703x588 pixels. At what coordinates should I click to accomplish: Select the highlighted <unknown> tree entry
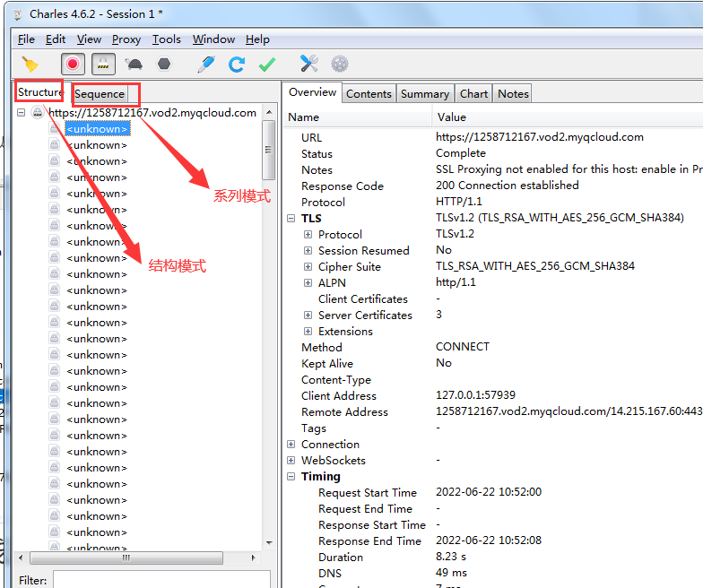click(x=98, y=129)
